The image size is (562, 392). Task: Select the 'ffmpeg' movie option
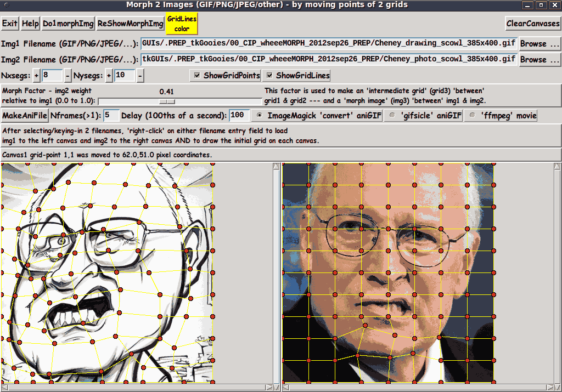tap(473, 116)
